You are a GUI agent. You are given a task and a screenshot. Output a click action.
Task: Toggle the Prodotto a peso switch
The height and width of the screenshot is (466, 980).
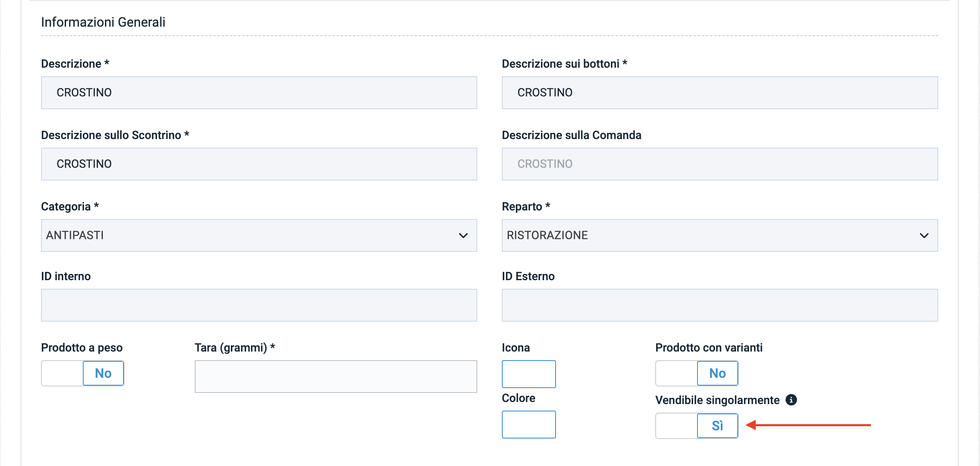pyautogui.click(x=82, y=373)
